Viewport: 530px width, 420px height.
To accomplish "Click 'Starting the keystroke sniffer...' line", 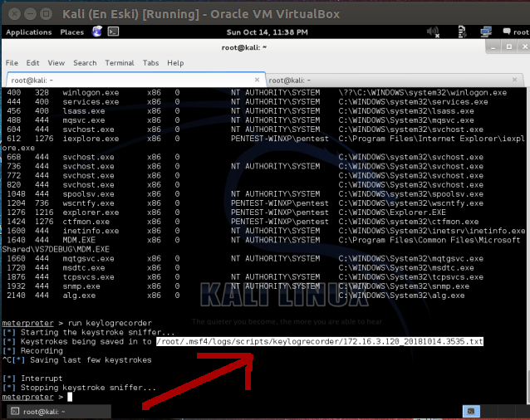I will [97, 332].
